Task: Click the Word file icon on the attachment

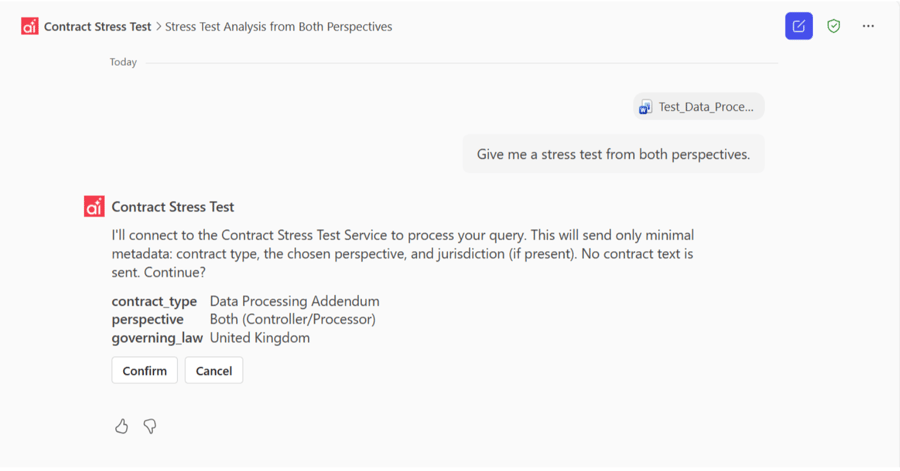Action: (646, 107)
